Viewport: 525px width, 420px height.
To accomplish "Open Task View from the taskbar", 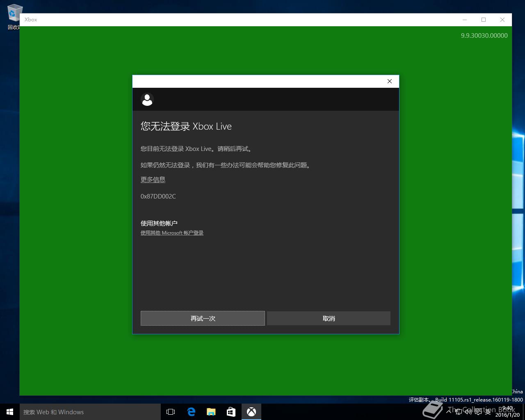I will point(171,412).
